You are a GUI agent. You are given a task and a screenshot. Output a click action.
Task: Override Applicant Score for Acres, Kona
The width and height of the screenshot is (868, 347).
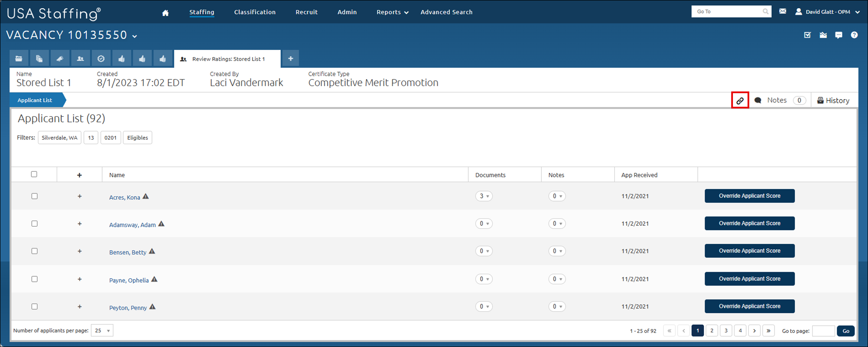750,196
